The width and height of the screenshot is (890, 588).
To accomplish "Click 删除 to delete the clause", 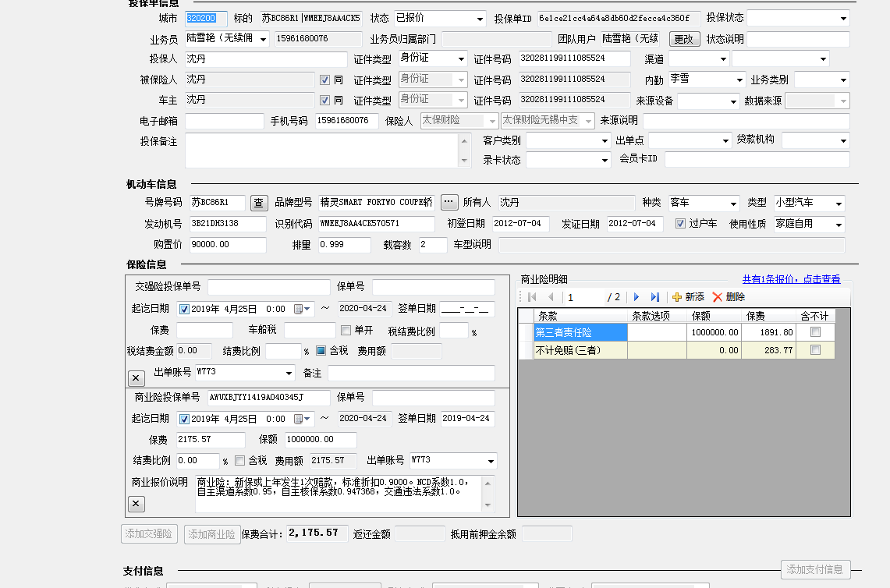I will tap(729, 297).
